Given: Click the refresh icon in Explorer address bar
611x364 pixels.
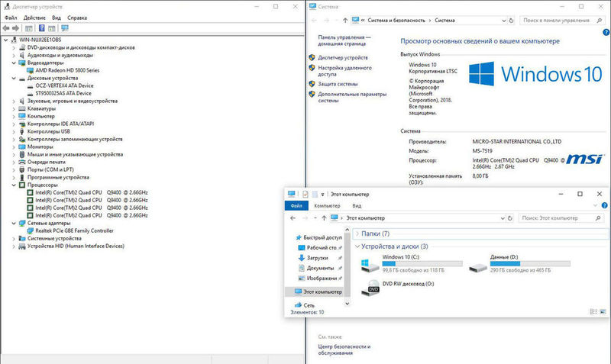Looking at the screenshot, I should pos(509,218).
